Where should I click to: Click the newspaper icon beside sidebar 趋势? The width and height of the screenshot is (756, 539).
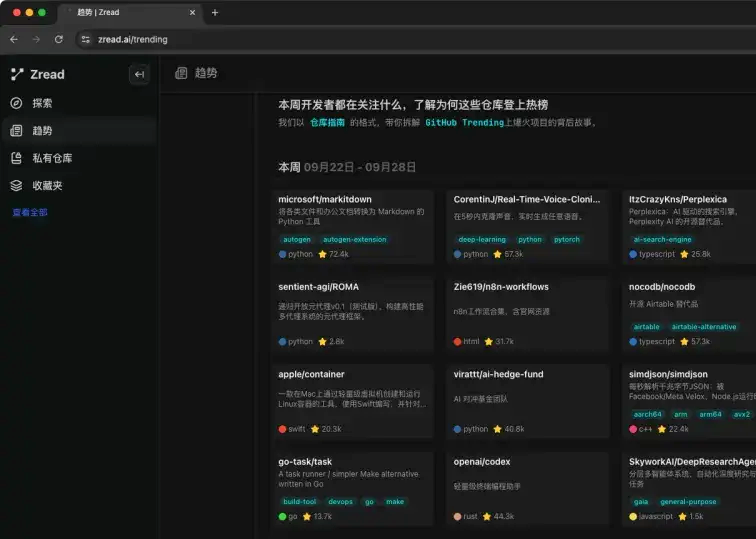[x=16, y=131]
